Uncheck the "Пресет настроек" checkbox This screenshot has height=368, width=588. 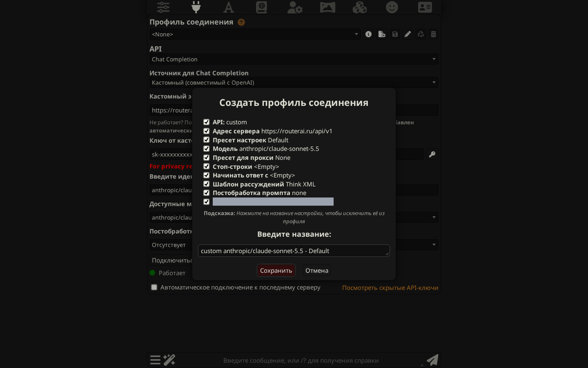206,140
